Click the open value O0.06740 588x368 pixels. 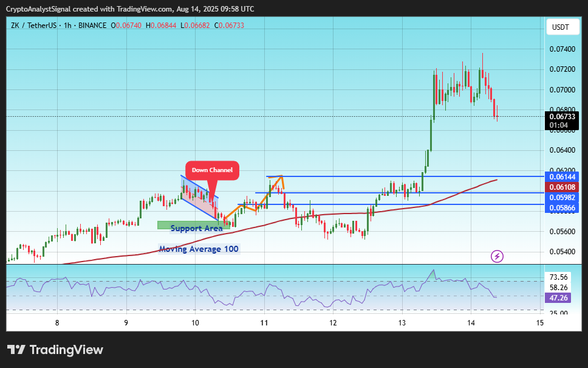[x=126, y=26]
